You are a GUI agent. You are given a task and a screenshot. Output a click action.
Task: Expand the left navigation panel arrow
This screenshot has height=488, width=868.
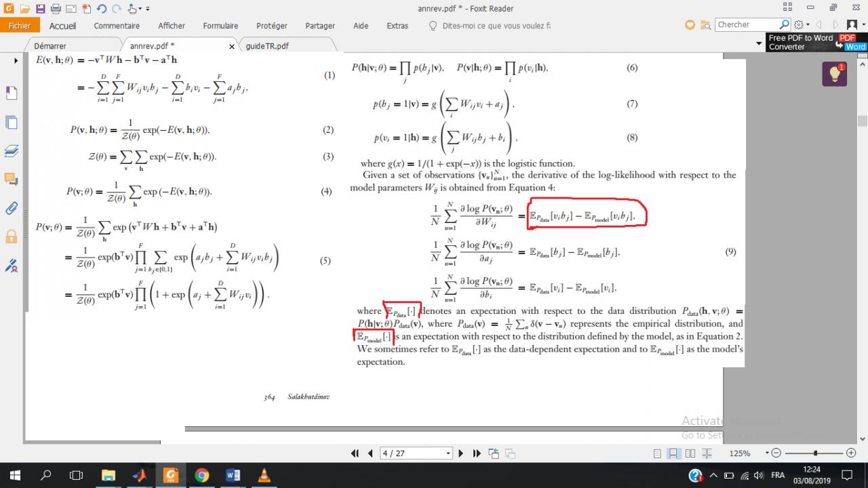16,60
